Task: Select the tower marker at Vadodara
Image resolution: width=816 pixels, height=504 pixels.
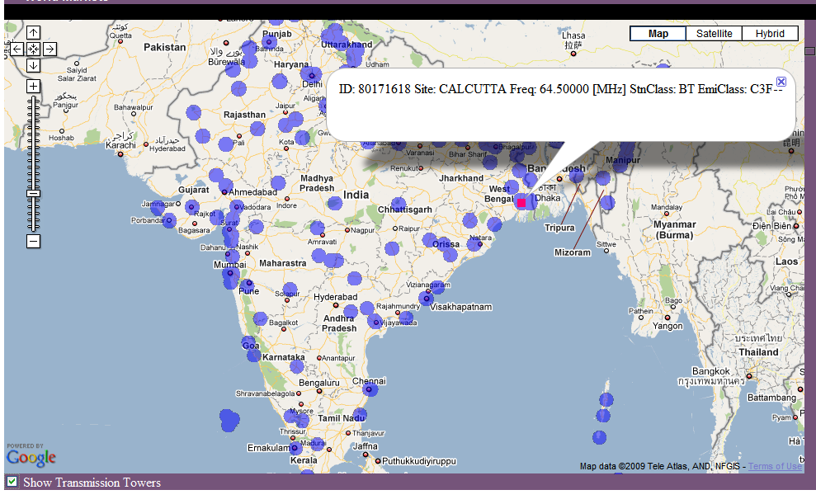Action: tap(237, 207)
